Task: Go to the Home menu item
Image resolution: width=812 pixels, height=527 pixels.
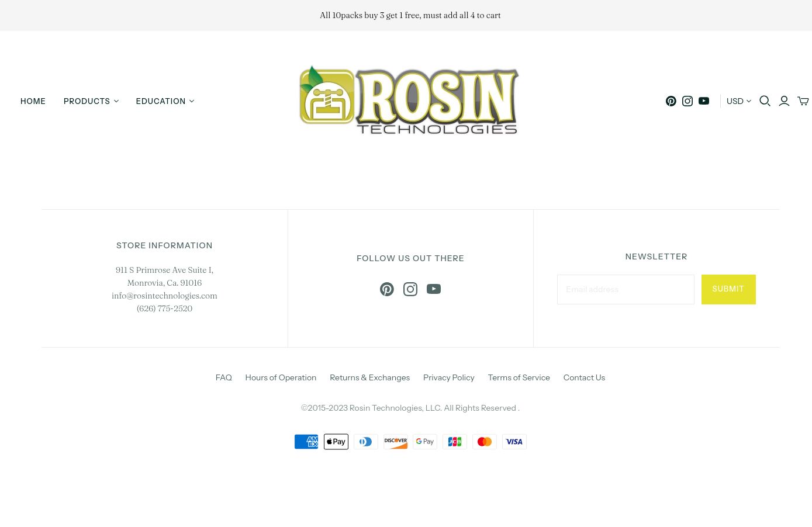Action: pyautogui.click(x=33, y=101)
